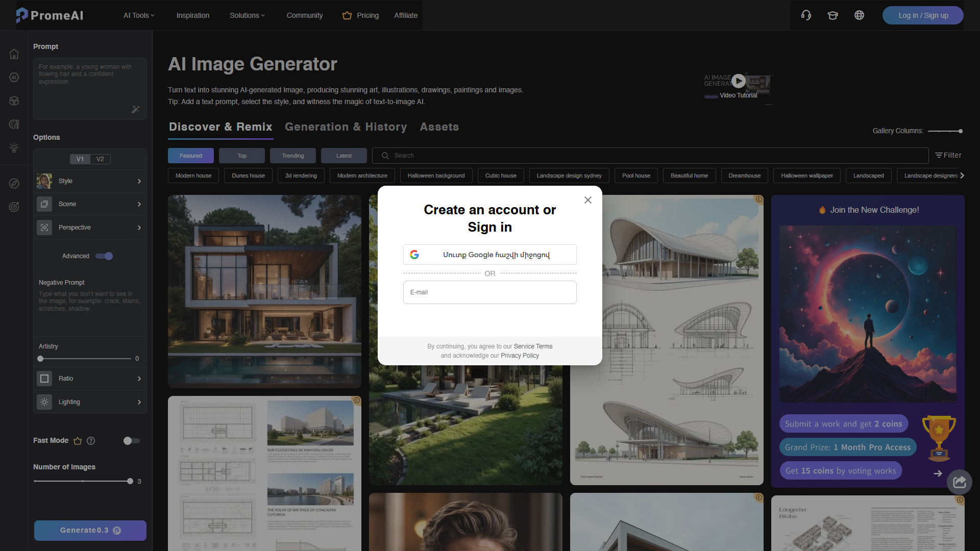Click the lightbulb inspiration sidebar icon

(14, 147)
